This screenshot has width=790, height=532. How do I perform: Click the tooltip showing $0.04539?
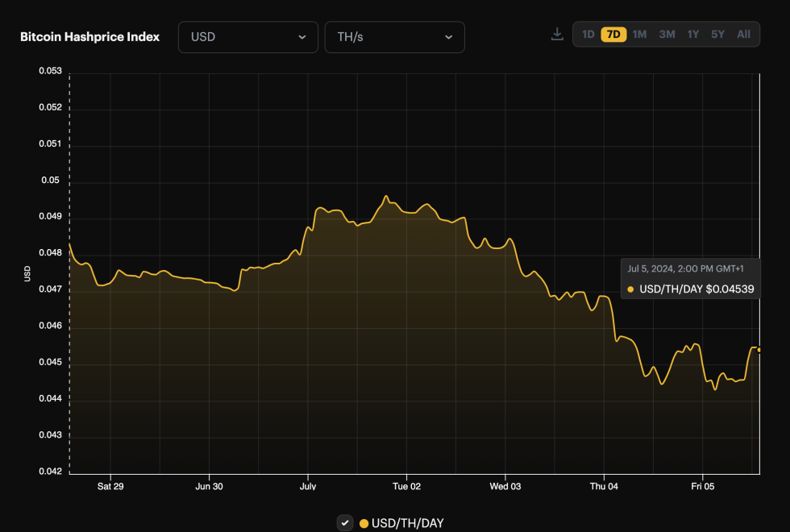[690, 280]
